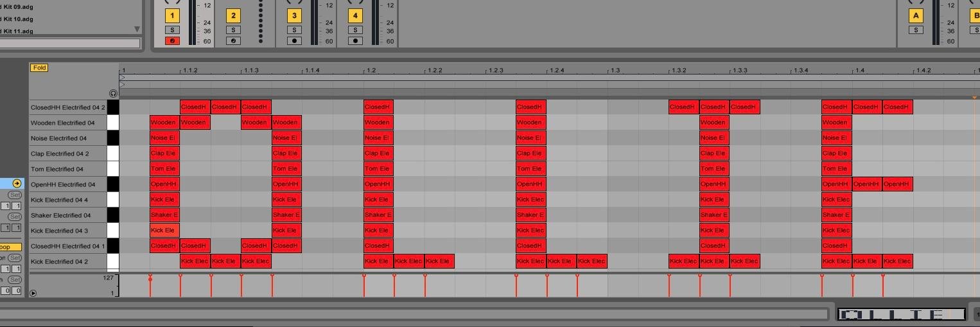
Task: Select the ClosedHH Electrified 04 1 lane name
Action: [67, 246]
